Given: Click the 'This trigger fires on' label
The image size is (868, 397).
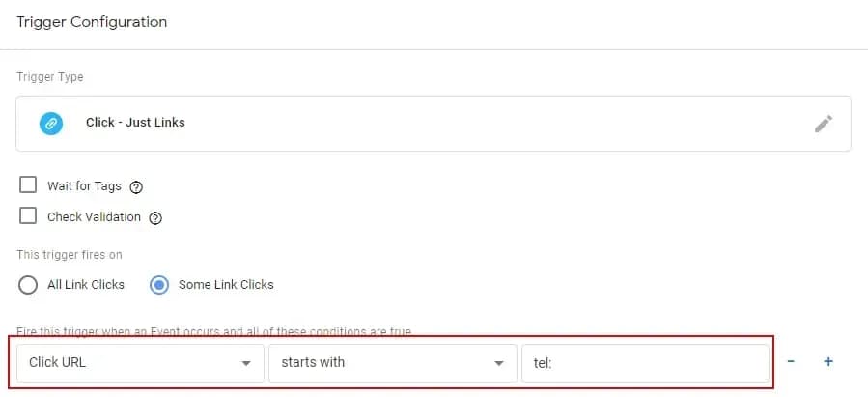Looking at the screenshot, I should [70, 255].
